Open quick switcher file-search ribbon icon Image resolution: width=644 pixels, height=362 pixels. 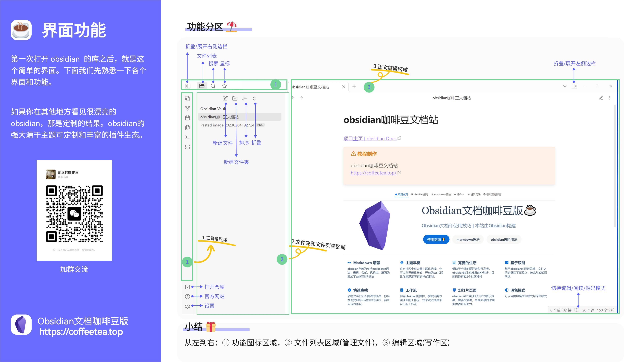(x=187, y=98)
